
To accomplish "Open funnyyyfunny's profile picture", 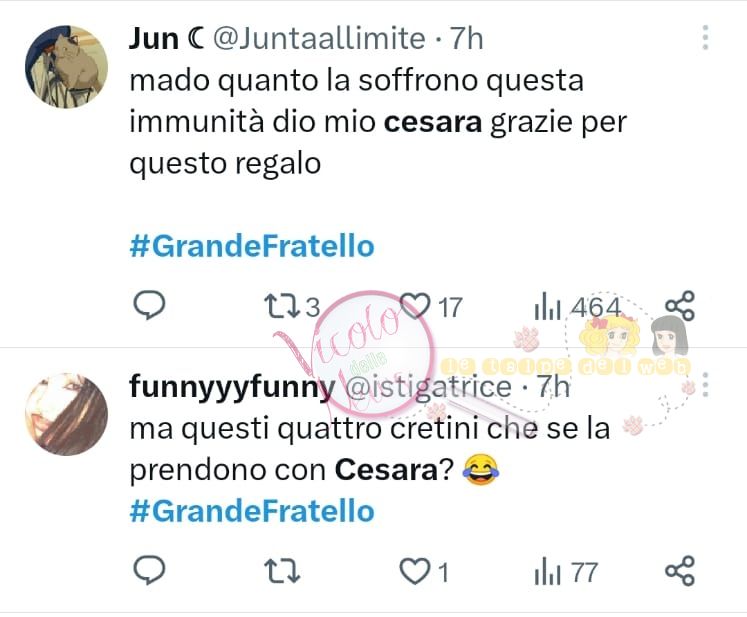I will 66,415.
